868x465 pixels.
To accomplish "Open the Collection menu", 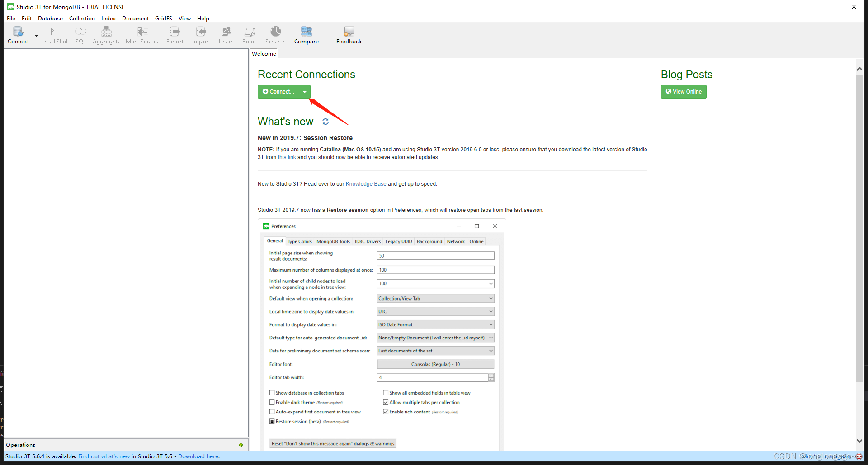I will (x=82, y=19).
